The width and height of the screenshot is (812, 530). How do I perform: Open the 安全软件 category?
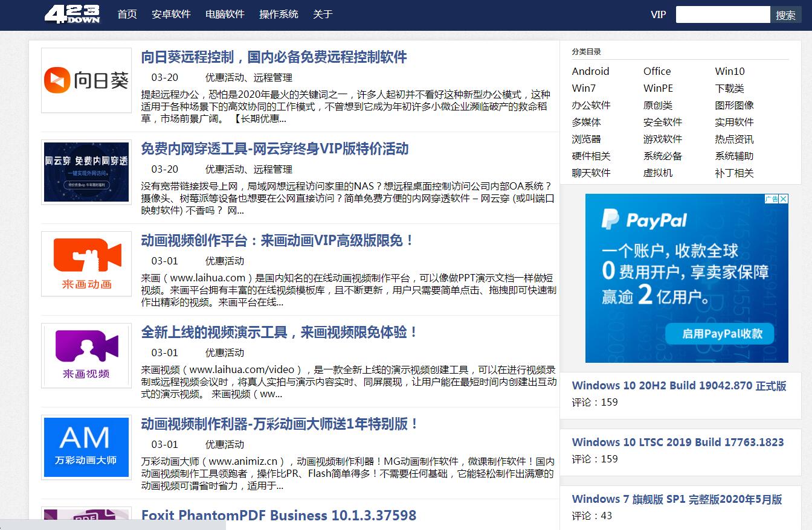(x=662, y=122)
